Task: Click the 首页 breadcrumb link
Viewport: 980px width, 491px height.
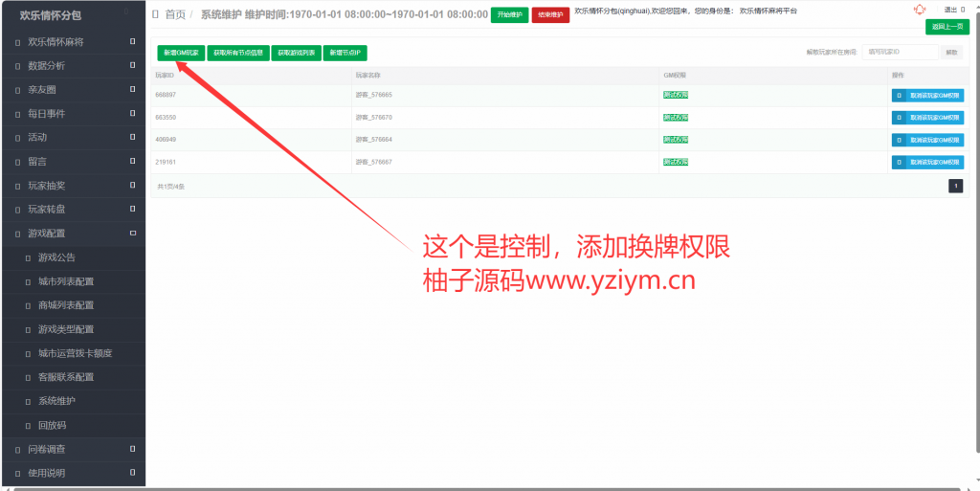Action: pos(175,14)
